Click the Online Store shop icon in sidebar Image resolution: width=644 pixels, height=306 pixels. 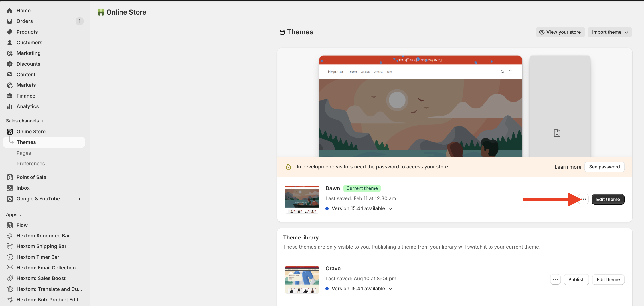point(10,132)
